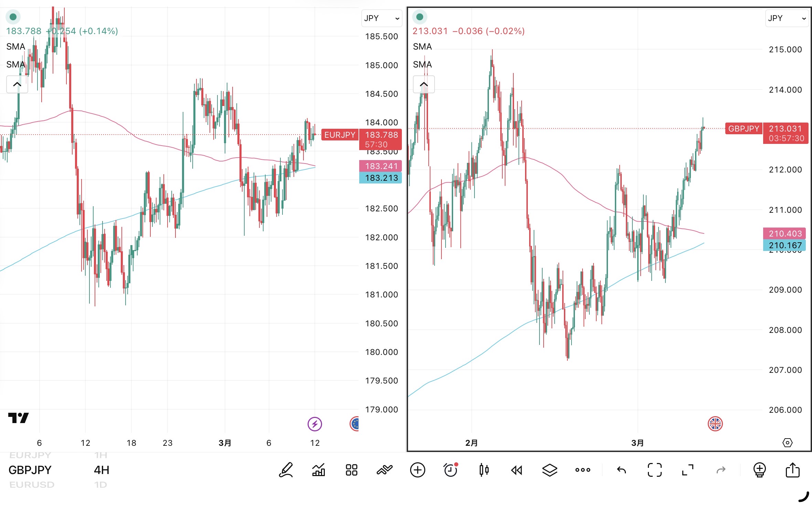This screenshot has width=812, height=505.
Task: Click the share upload icon
Action: (792, 470)
